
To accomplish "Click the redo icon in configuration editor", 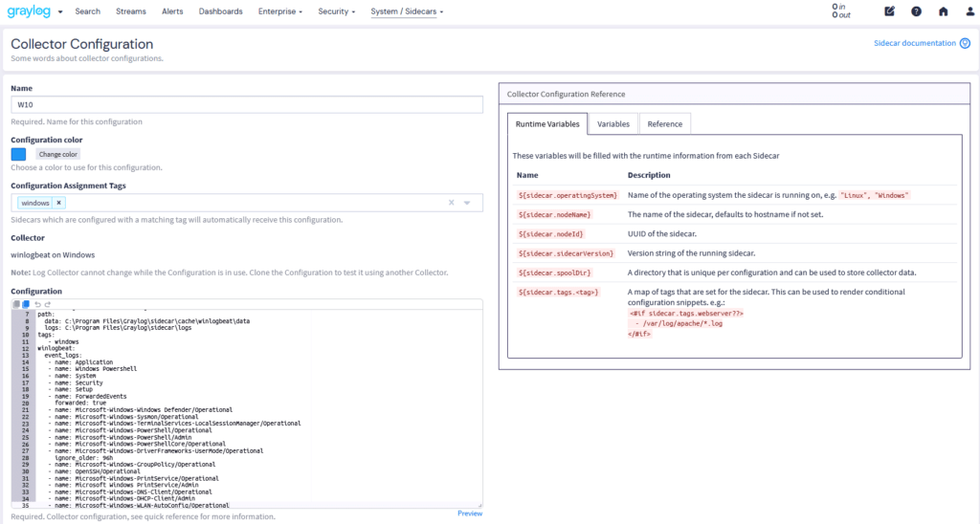I will tap(46, 304).
